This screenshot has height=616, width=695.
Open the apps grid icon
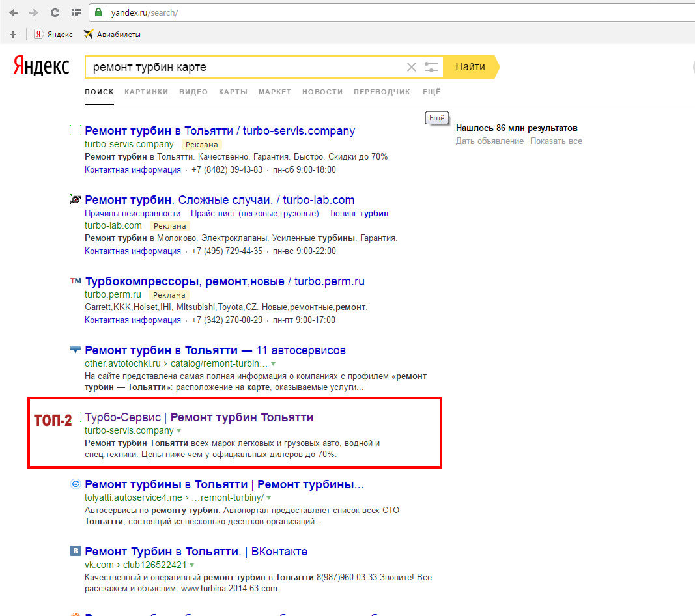[x=76, y=13]
